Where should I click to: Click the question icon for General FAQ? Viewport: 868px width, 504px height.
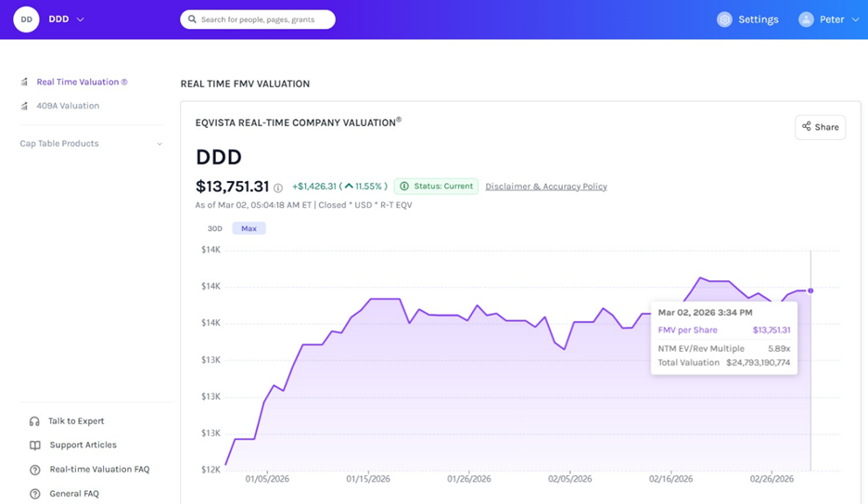tap(34, 494)
